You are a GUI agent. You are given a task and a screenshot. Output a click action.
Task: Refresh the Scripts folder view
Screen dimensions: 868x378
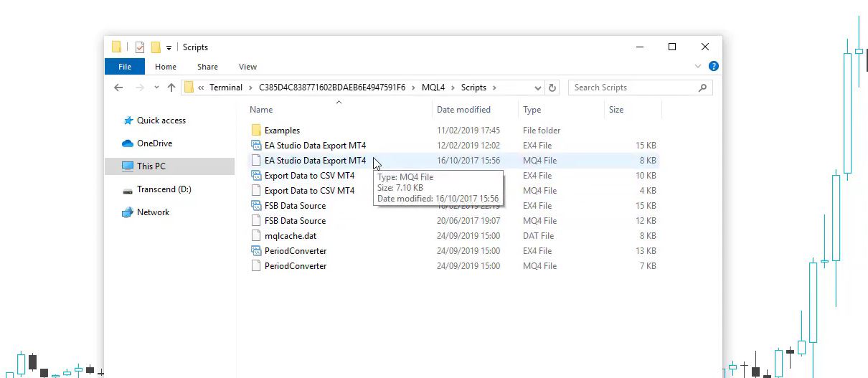[552, 88]
